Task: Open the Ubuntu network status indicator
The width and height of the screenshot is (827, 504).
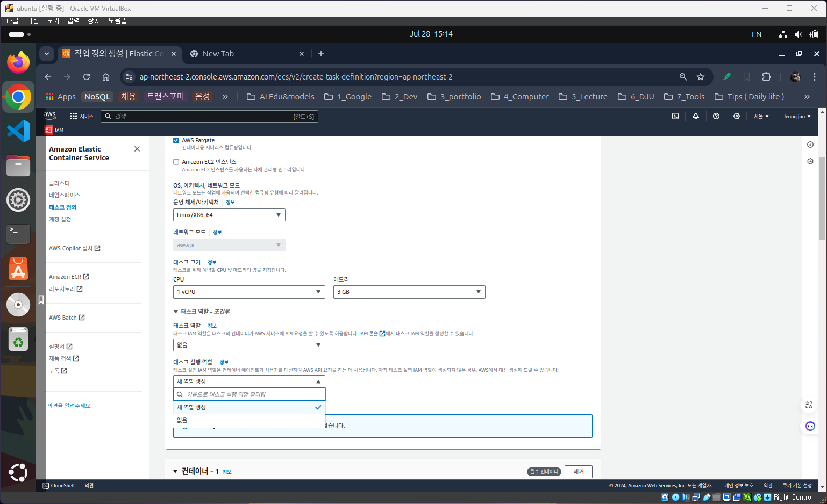Action: (x=783, y=34)
